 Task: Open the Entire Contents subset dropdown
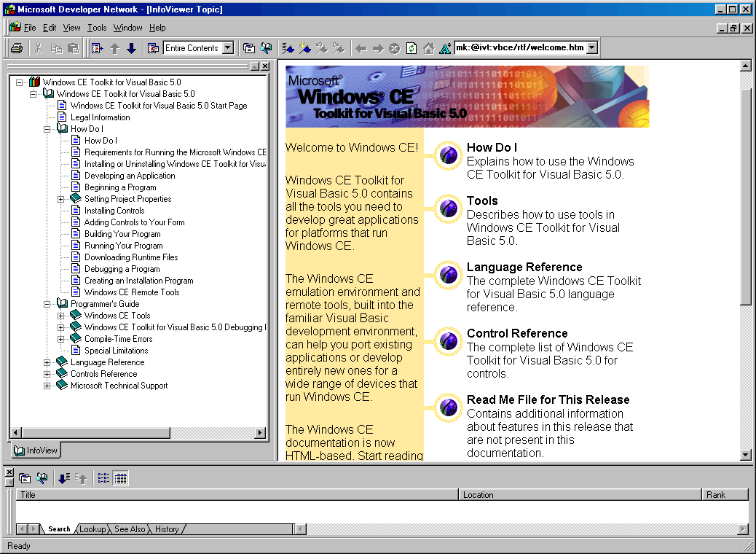(x=228, y=48)
